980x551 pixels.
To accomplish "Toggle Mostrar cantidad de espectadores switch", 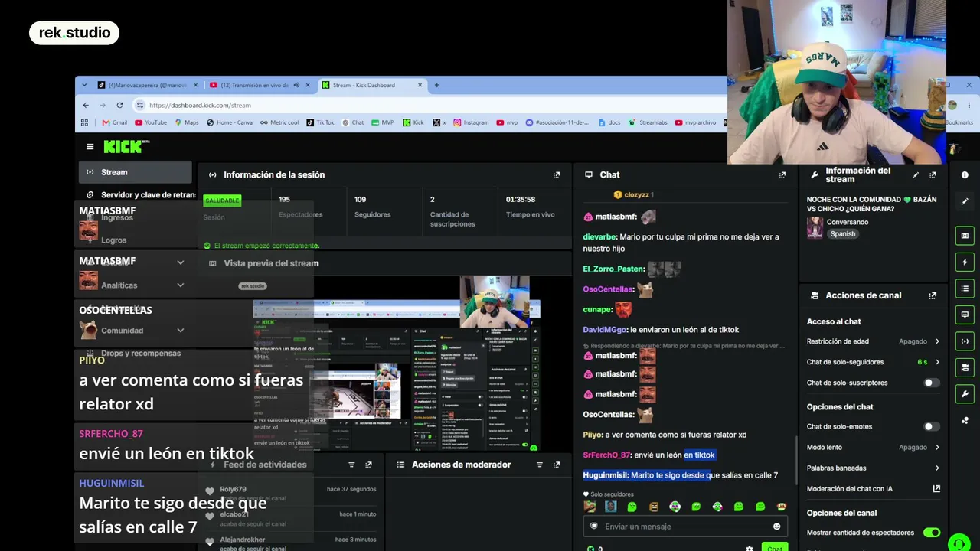I will click(931, 533).
